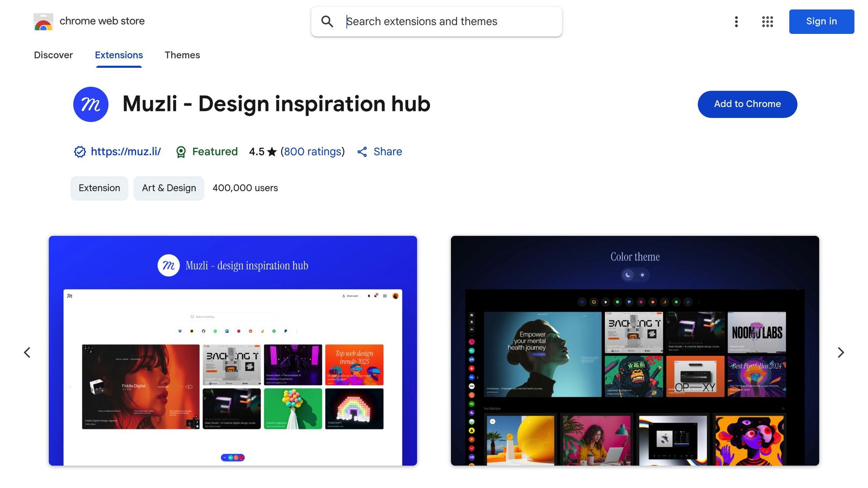Open the 800 ratings link
The width and height of the screenshot is (868, 488).
[312, 152]
